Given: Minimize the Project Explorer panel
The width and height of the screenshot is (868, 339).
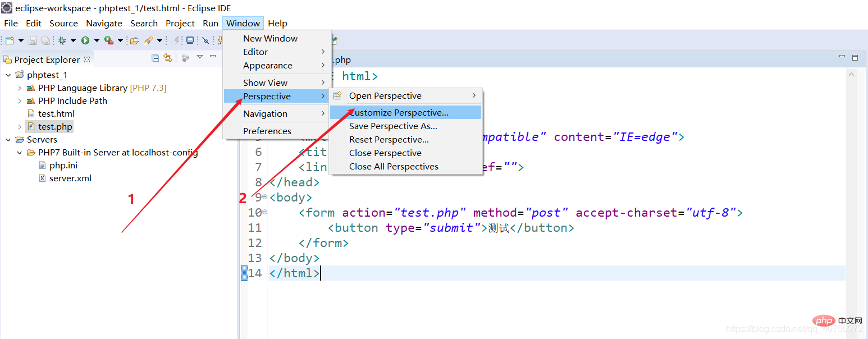Looking at the screenshot, I should [x=213, y=57].
